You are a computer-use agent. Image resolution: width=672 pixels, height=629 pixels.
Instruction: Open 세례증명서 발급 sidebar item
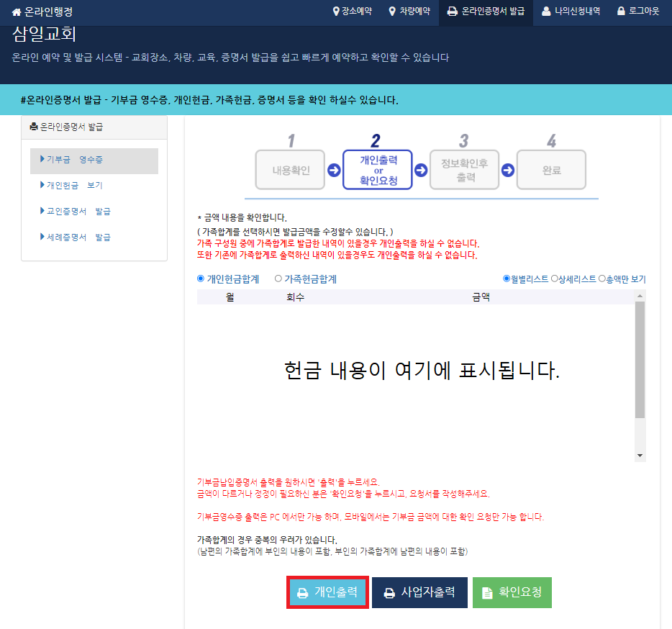78,237
